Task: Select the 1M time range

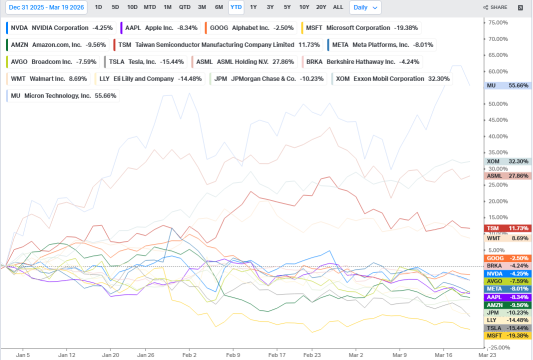Action: [x=168, y=7]
